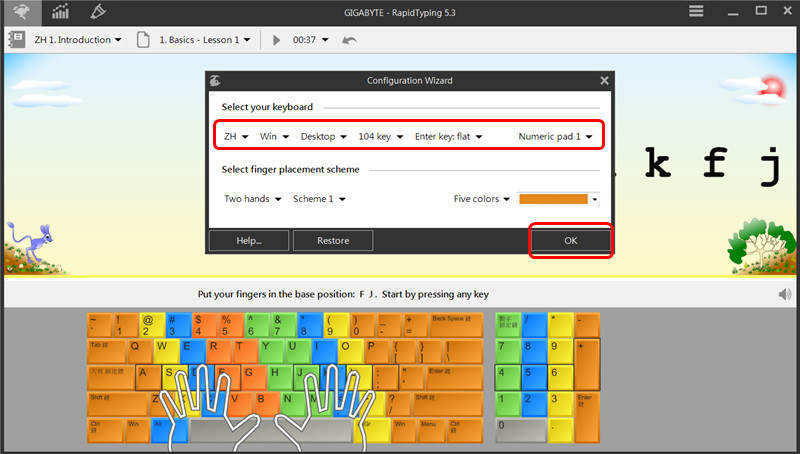Open the statistics chart icon
This screenshot has width=800, height=454.
point(60,12)
